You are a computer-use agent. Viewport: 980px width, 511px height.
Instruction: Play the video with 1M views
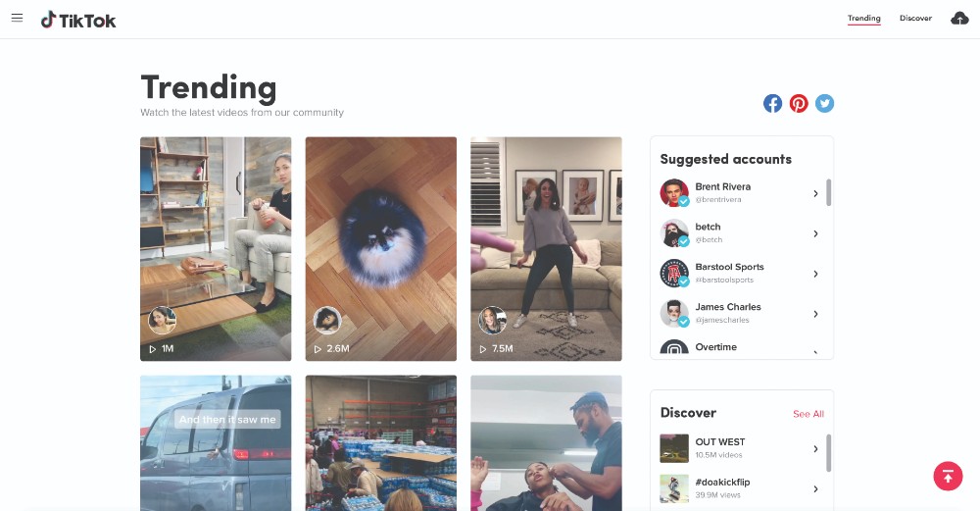pyautogui.click(x=216, y=249)
